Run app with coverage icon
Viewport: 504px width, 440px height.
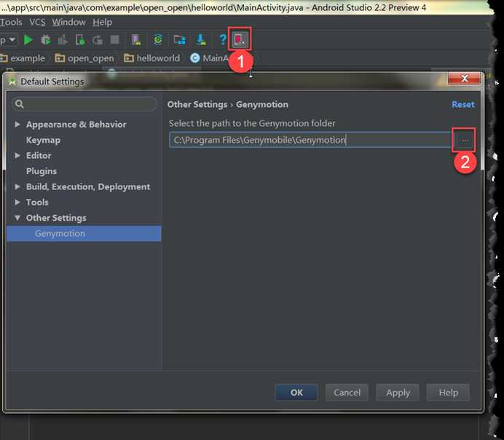(63, 40)
